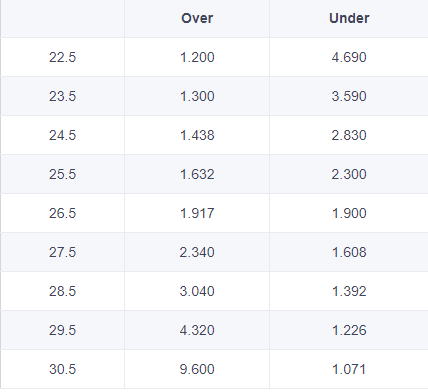Choose Over 4.320 on the 29.5 row
Viewport: 428px width, 392px height.
[x=197, y=330]
